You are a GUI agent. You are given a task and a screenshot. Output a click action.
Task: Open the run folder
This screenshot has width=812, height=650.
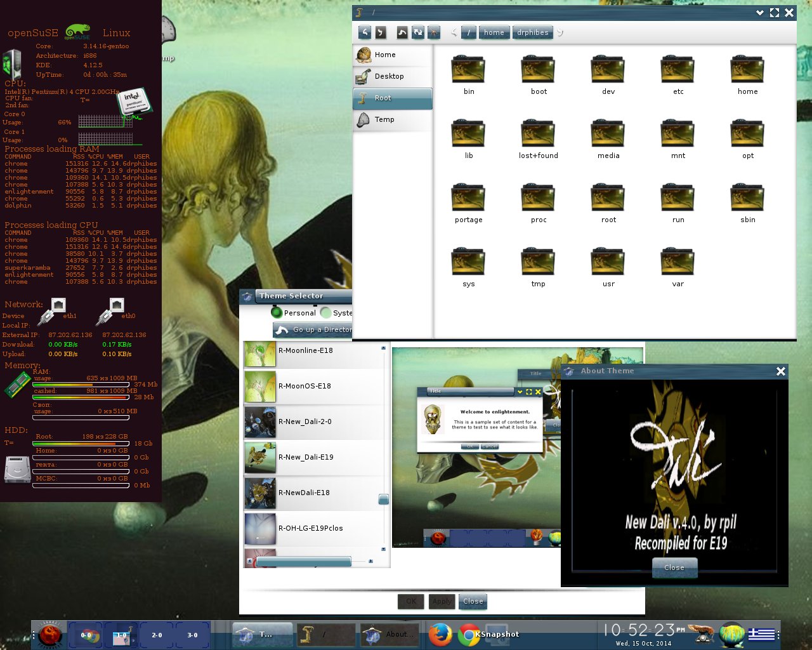678,203
